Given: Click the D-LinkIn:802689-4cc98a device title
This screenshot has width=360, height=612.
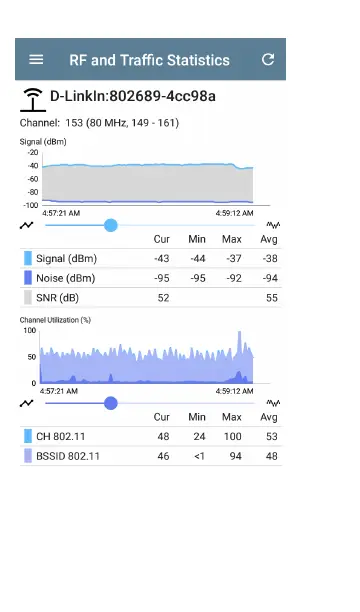Looking at the screenshot, I should (x=133, y=96).
